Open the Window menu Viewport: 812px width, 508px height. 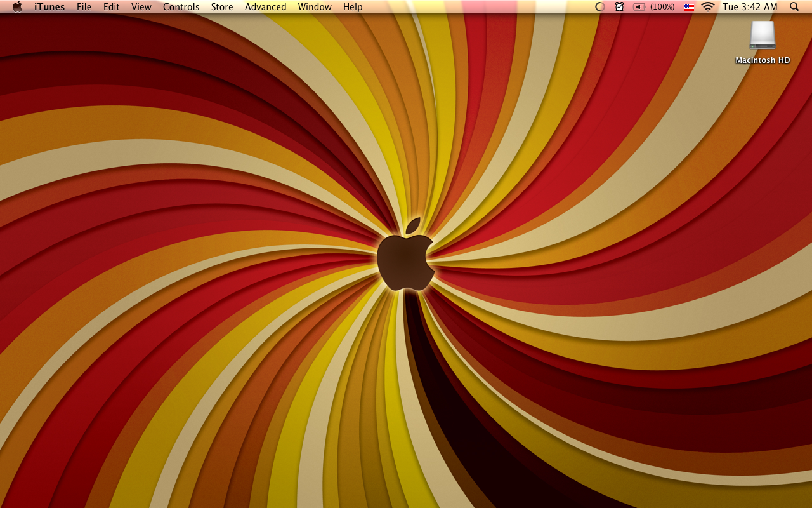point(315,7)
